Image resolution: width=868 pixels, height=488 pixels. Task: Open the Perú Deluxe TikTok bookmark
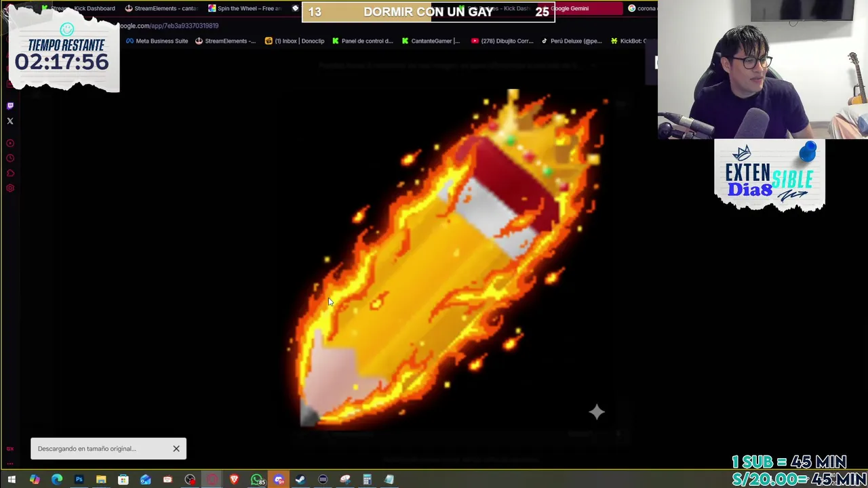point(571,41)
